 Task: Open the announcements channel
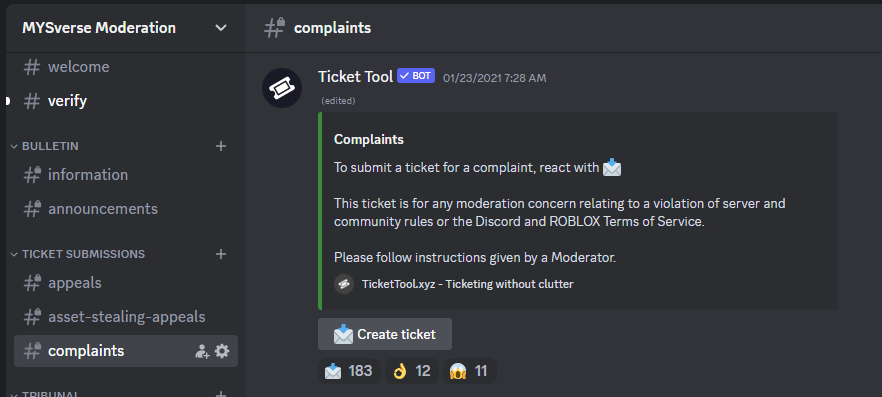126,209
